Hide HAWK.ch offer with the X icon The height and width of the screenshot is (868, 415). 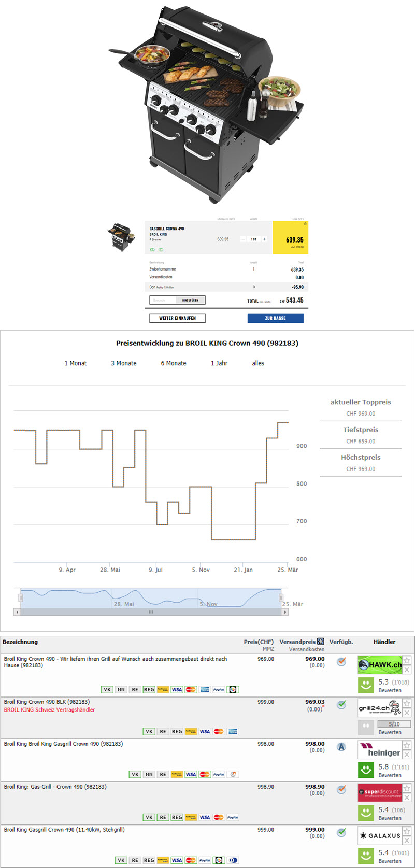407,670
